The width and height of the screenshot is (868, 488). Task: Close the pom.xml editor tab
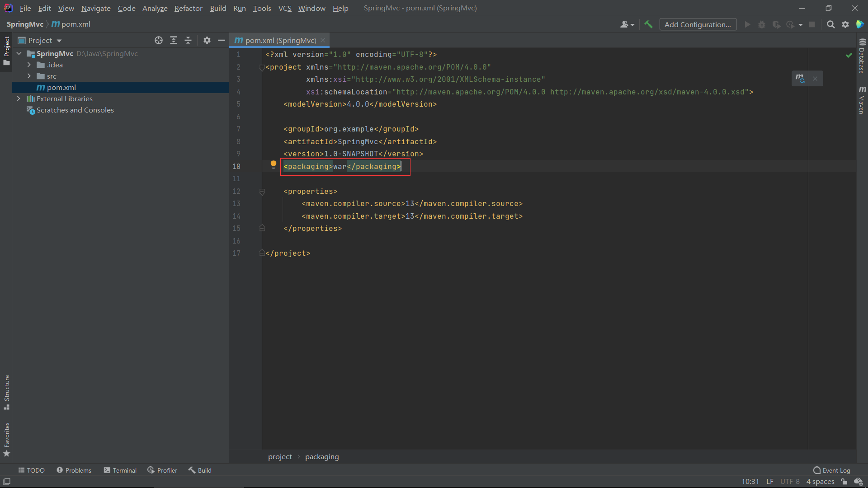[x=323, y=40]
